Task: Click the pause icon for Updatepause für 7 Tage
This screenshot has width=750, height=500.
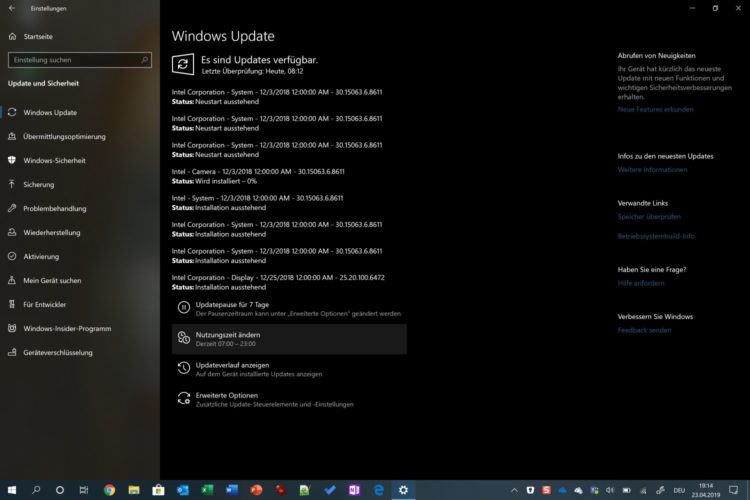Action: pyautogui.click(x=184, y=308)
